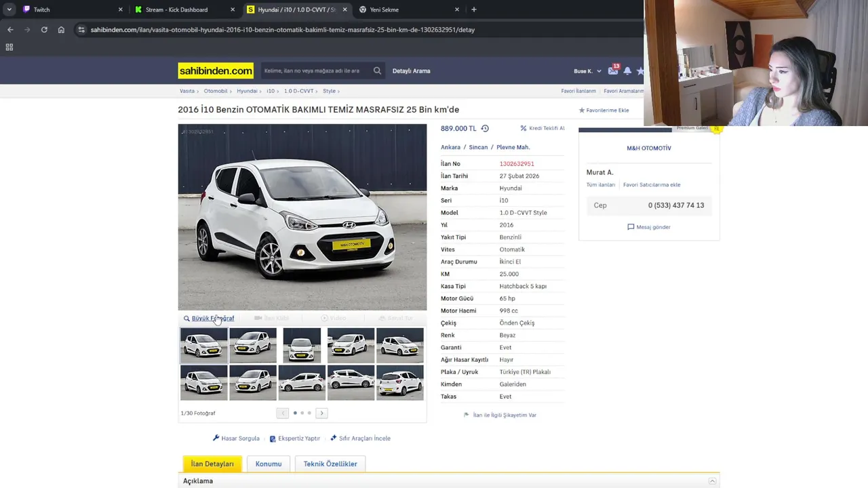Click the previous photo page arrow

point(283,413)
